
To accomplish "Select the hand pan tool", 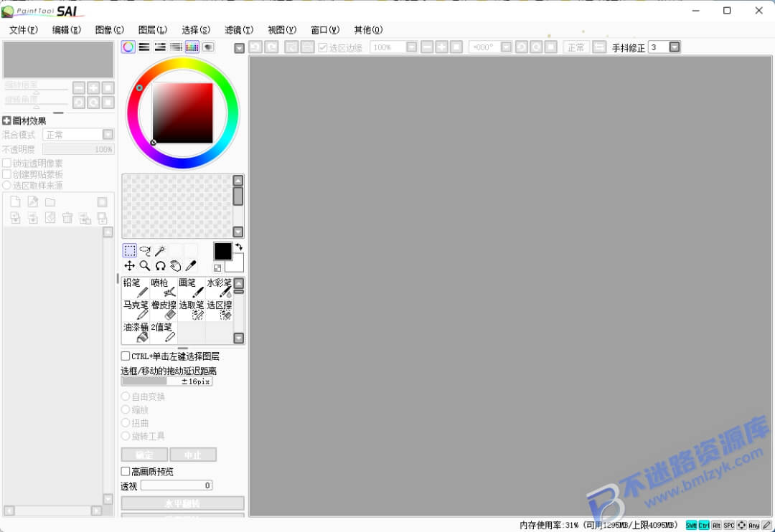I will 176,266.
